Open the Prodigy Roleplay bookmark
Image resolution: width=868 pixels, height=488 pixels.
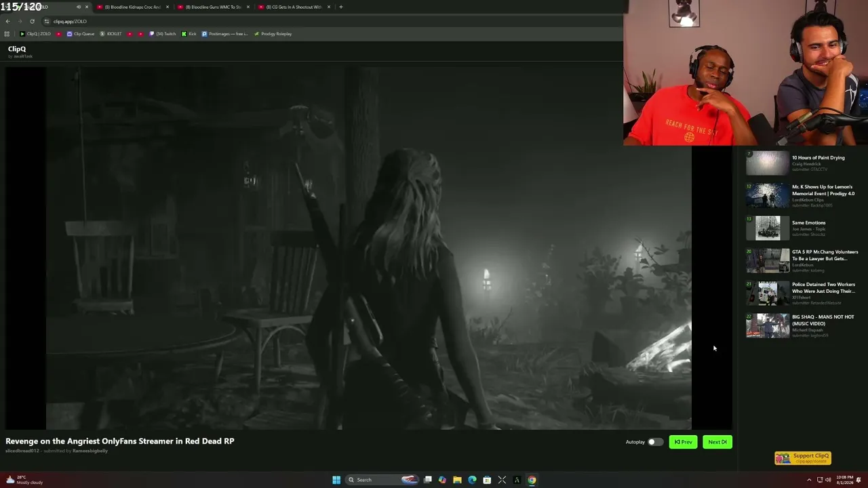273,34
